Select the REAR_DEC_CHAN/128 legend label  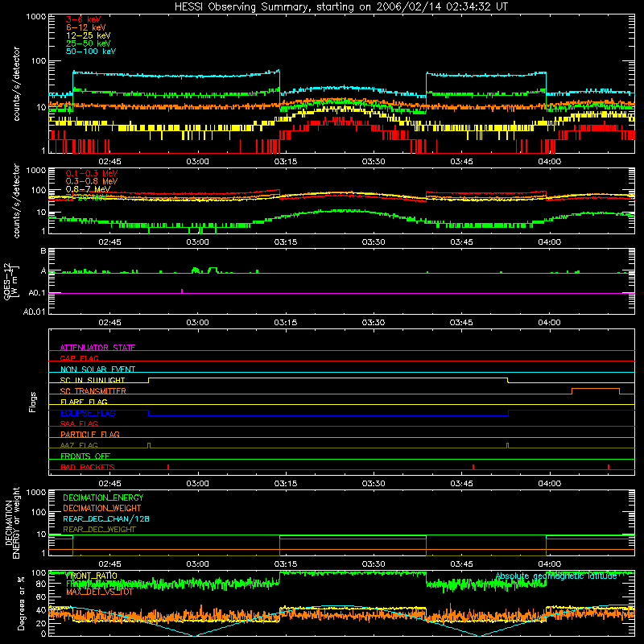click(x=106, y=519)
